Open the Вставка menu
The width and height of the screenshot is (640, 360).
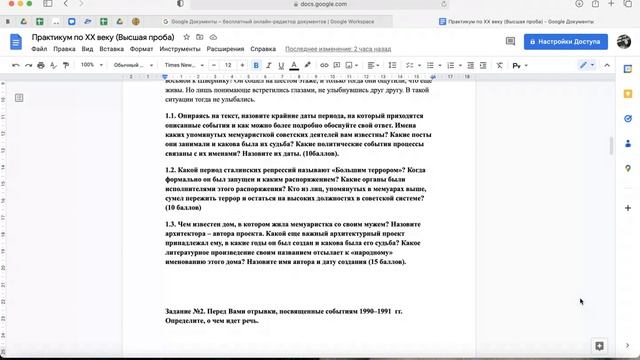coord(111,49)
